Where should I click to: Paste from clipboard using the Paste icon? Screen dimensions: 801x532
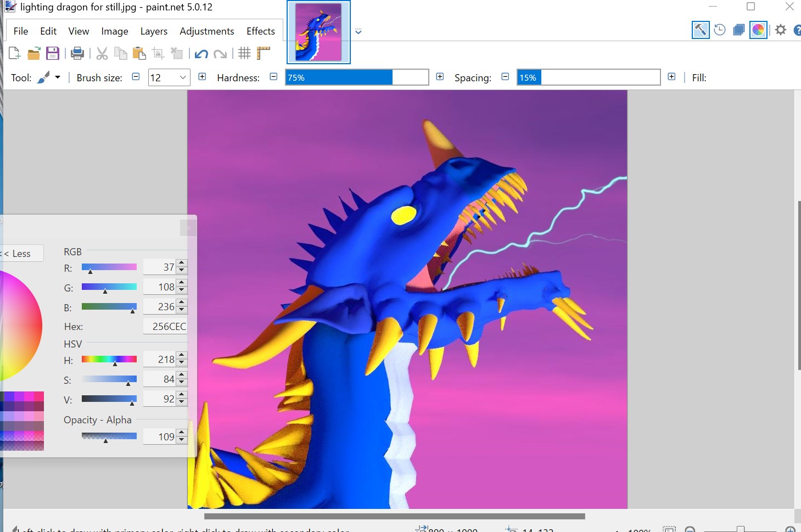[x=139, y=53]
